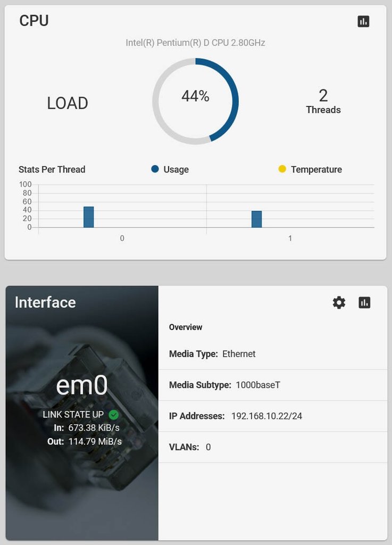The width and height of the screenshot is (392, 545).
Task: Open CPU reports chart icon
Action: pyautogui.click(x=363, y=21)
